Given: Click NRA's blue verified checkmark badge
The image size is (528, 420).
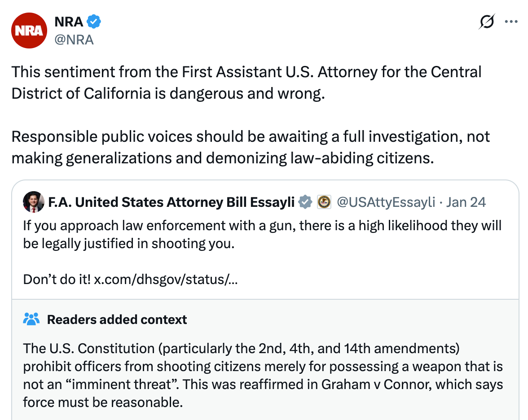Looking at the screenshot, I should click(93, 21).
